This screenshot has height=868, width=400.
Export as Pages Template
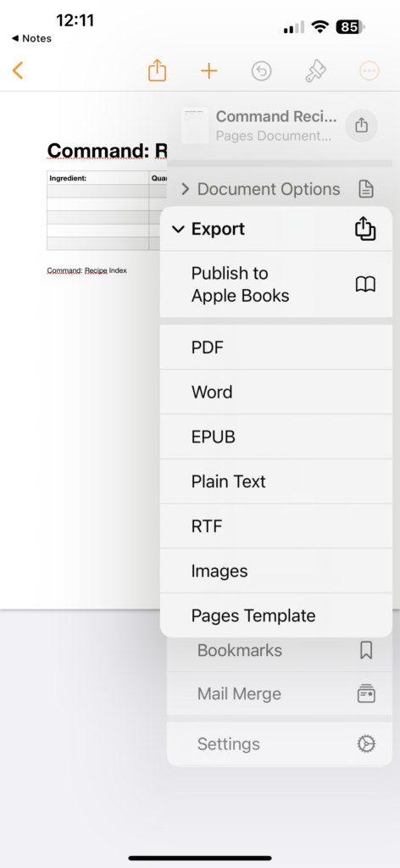coord(276,615)
